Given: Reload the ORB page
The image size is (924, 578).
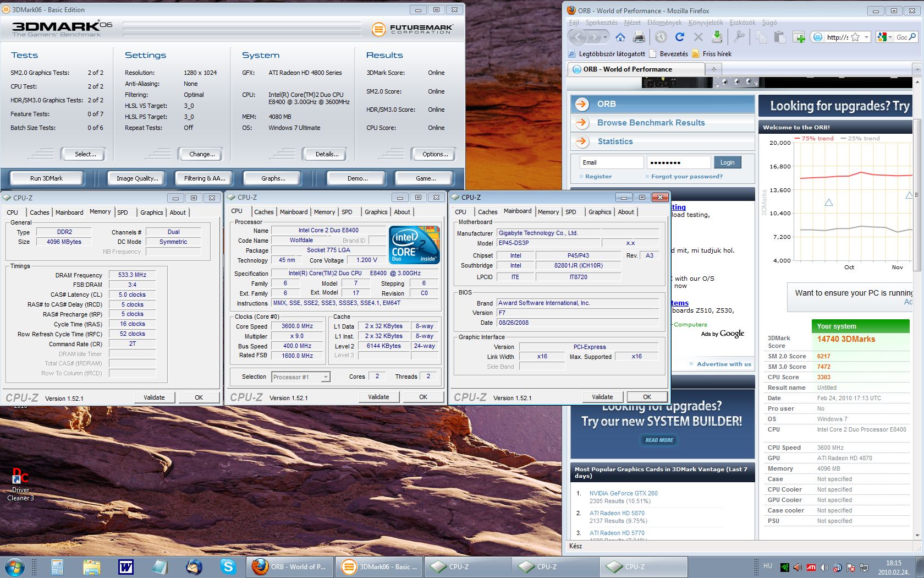Looking at the screenshot, I should pyautogui.click(x=680, y=37).
